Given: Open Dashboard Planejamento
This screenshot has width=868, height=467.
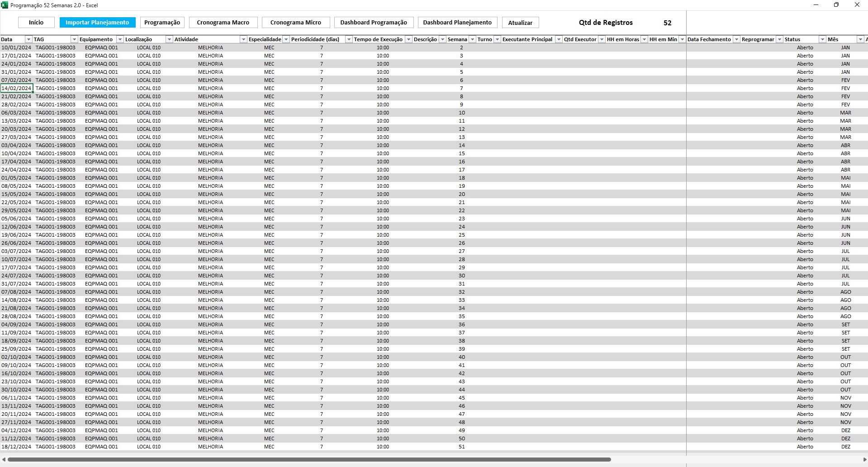Looking at the screenshot, I should click(x=457, y=23).
